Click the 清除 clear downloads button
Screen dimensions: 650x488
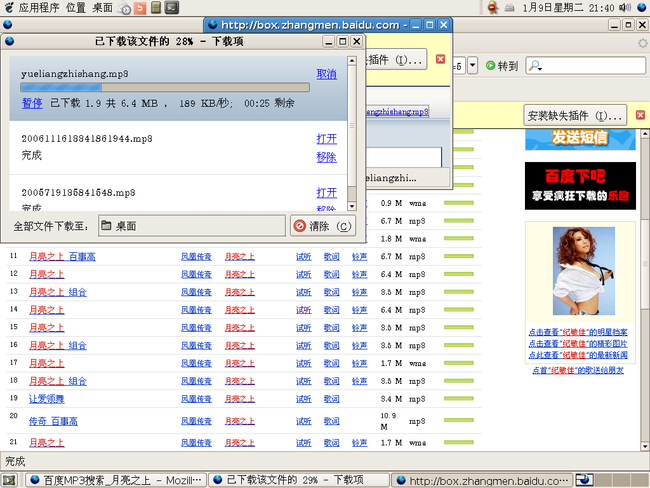(x=323, y=226)
